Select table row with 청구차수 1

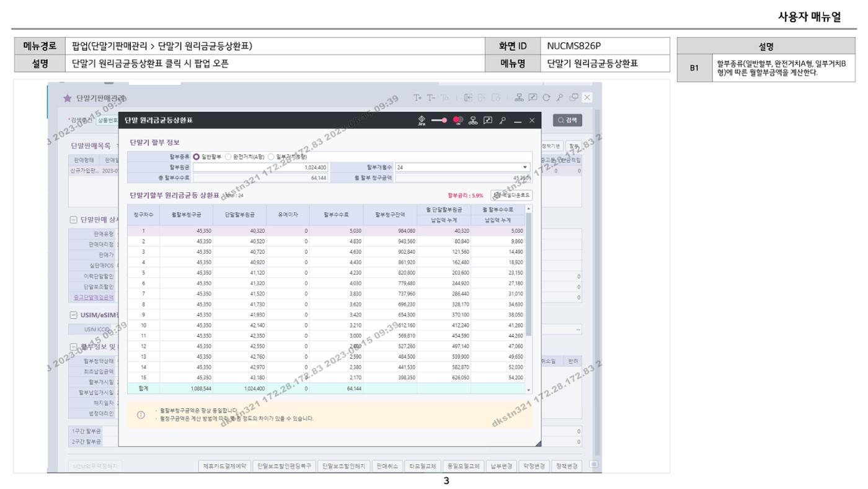tap(327, 230)
